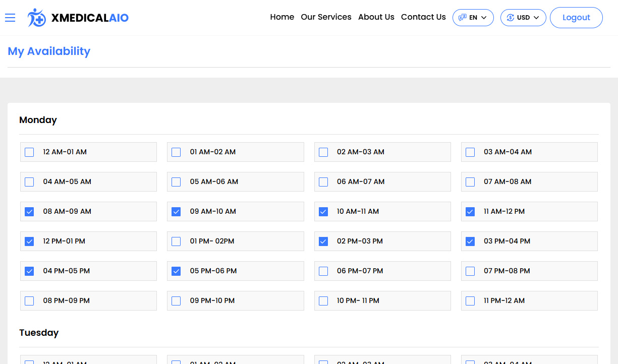Enable the 07 AM-08 AM Monday slot

click(470, 181)
